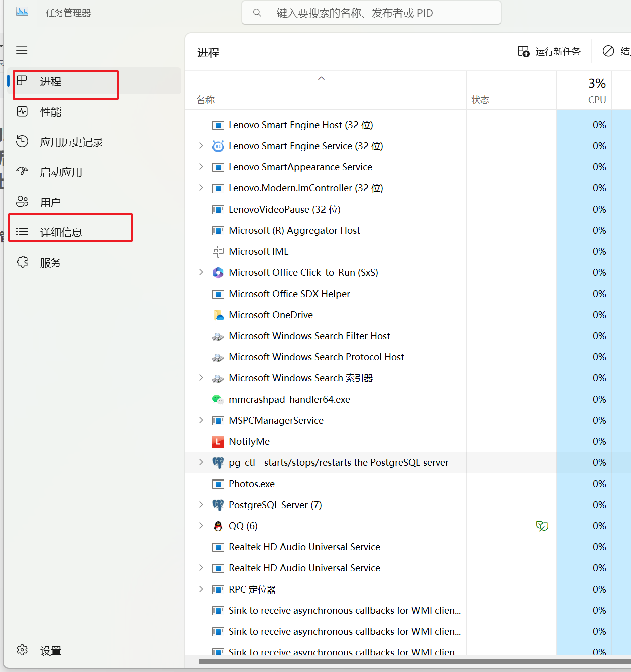Expand the RPC 定位器 process group

point(201,589)
